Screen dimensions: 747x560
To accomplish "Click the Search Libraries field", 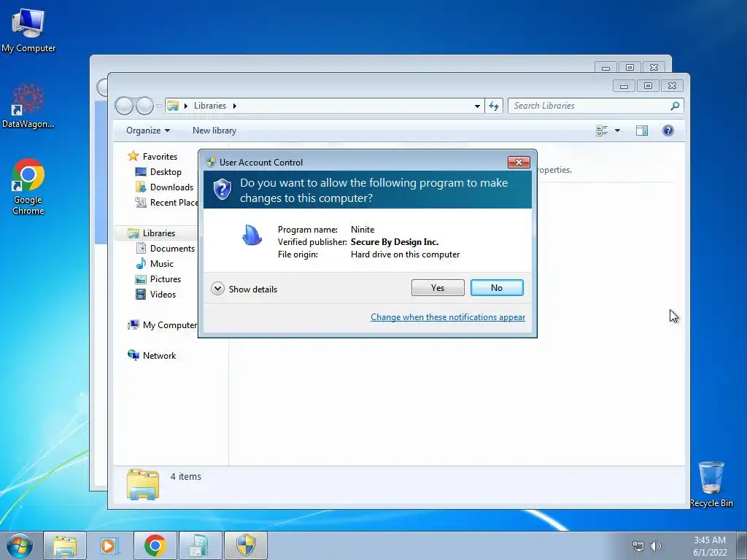I will [589, 106].
